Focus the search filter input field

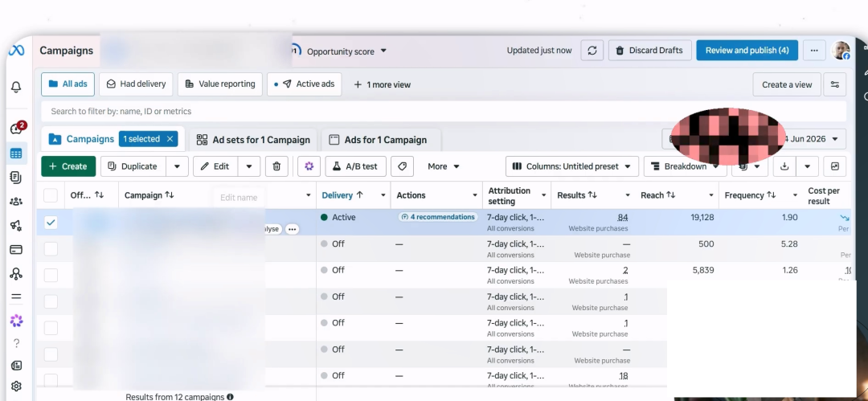[x=444, y=112]
